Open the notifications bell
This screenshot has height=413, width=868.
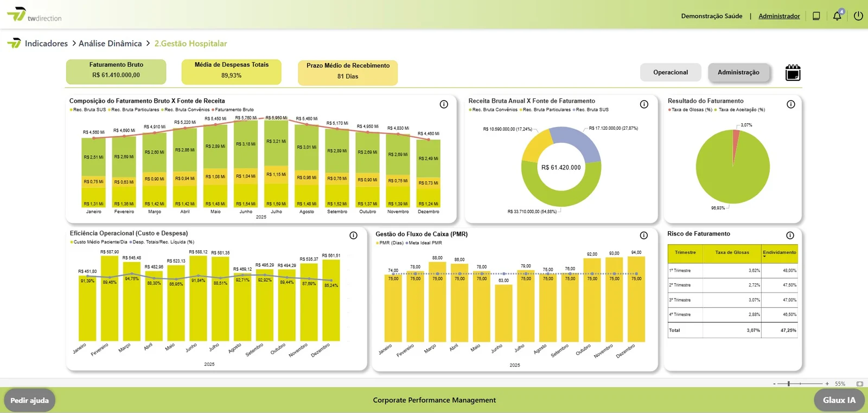[838, 16]
